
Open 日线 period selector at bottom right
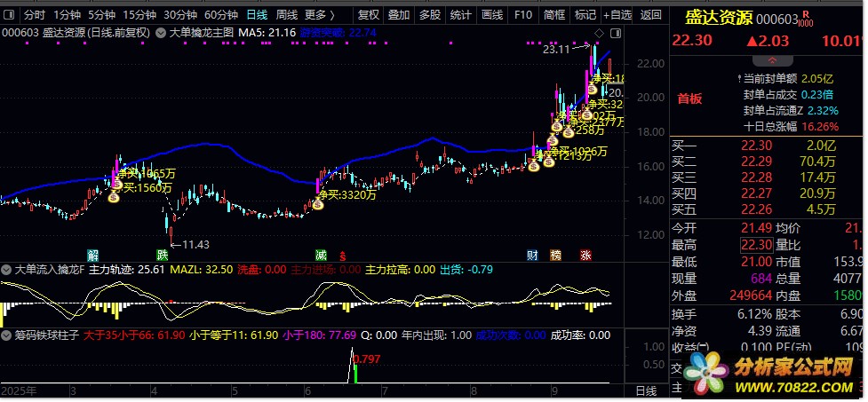[x=646, y=391]
